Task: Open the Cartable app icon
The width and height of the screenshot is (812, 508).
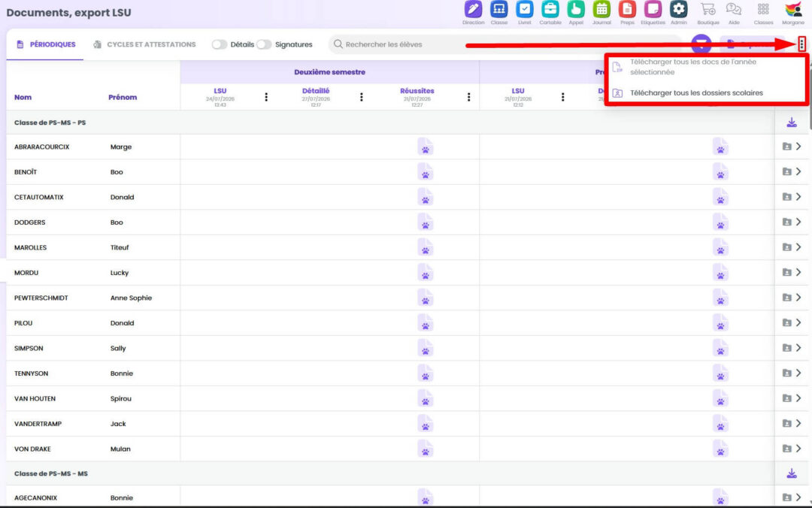Action: 550,9
